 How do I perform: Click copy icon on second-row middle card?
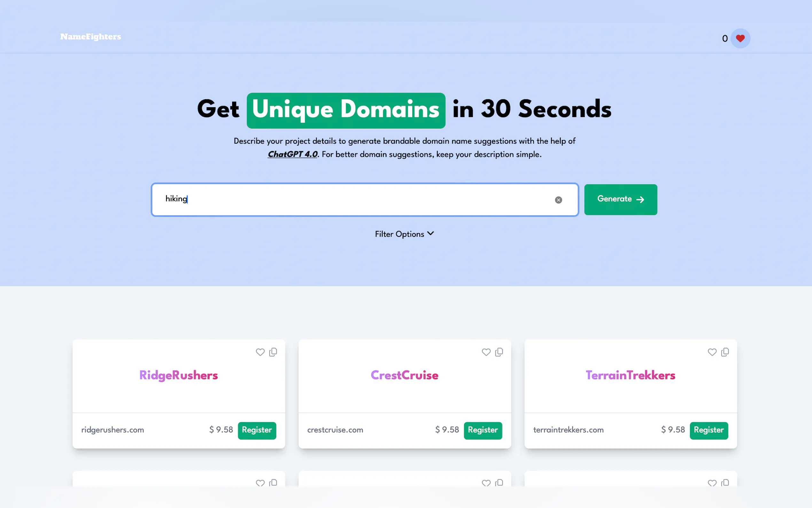point(499,483)
